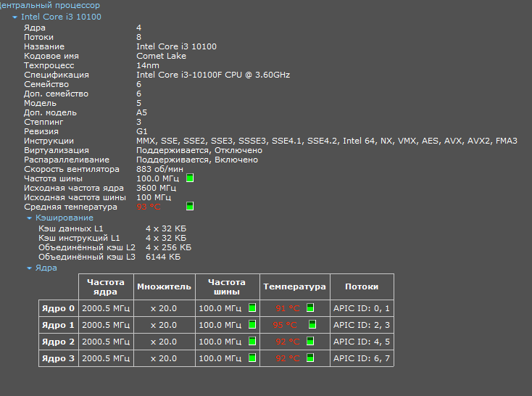Click the Множитель column header

click(165, 287)
